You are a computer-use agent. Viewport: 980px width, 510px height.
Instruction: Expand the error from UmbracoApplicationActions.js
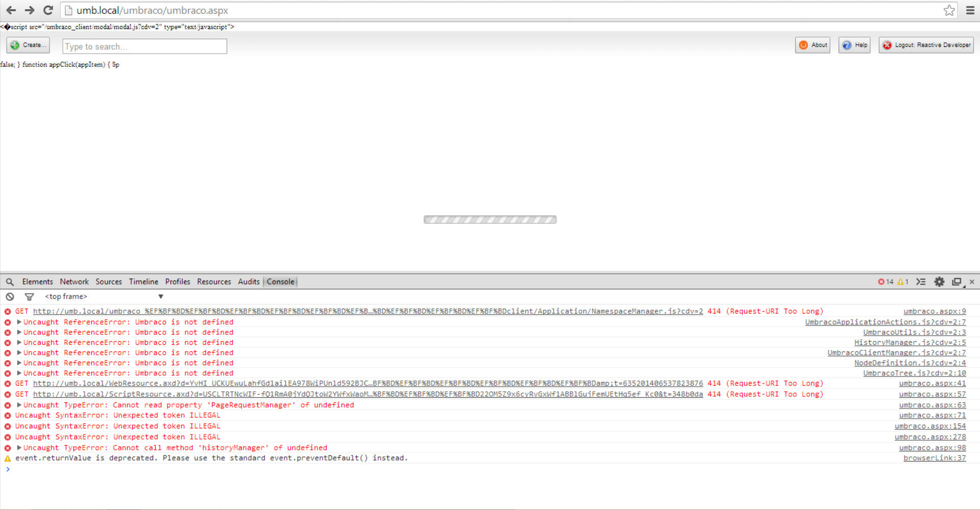coord(19,322)
